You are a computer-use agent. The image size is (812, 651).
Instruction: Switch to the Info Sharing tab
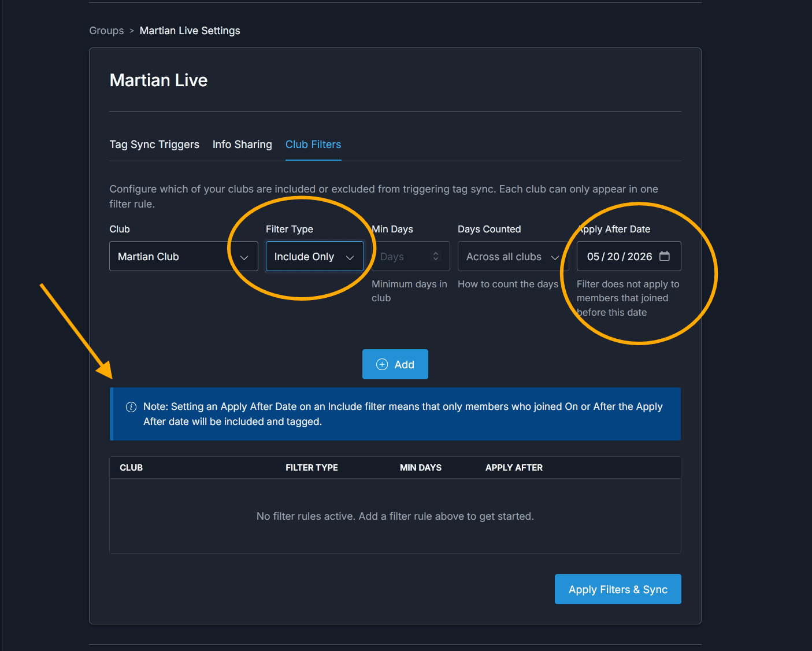(242, 145)
